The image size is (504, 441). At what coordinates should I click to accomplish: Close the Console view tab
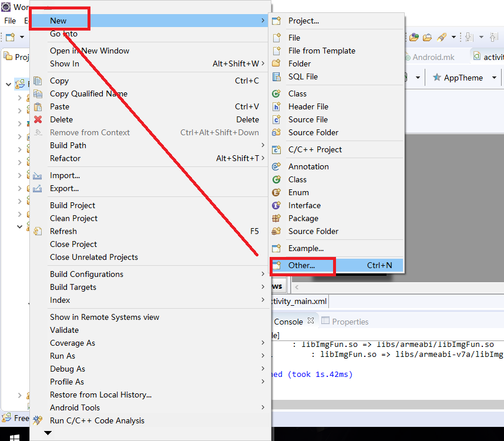pyautogui.click(x=311, y=320)
